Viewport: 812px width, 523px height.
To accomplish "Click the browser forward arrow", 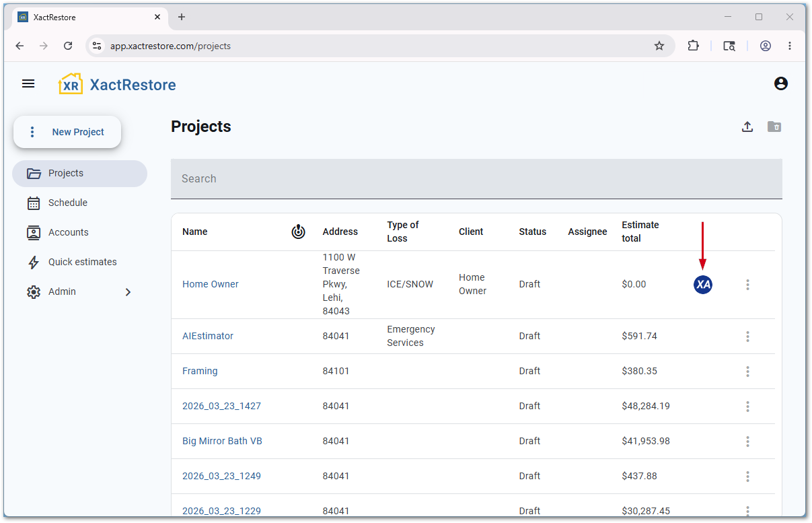I will 44,46.
